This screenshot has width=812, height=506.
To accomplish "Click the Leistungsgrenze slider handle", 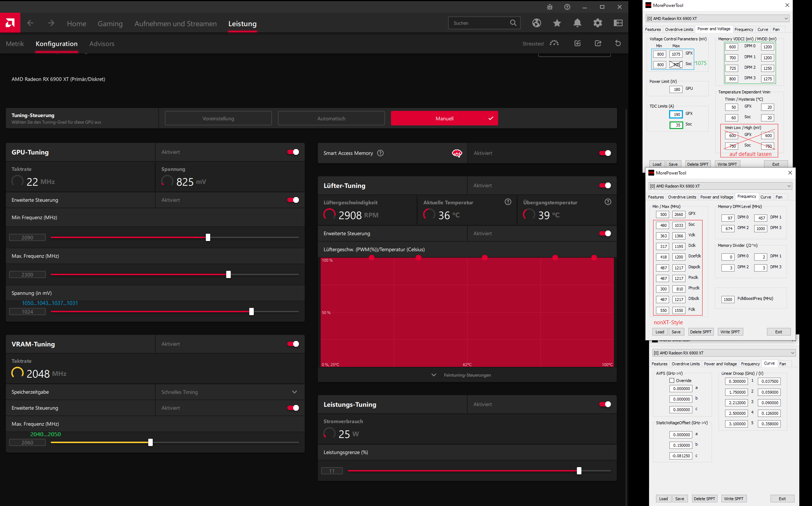I will [x=579, y=471].
